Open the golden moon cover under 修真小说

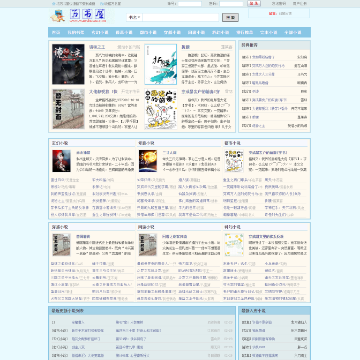click(x=148, y=161)
